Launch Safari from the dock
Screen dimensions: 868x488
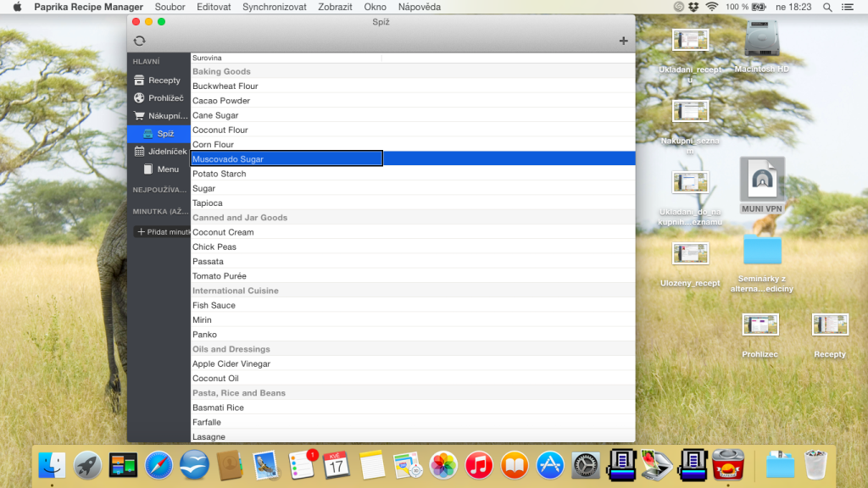click(159, 465)
